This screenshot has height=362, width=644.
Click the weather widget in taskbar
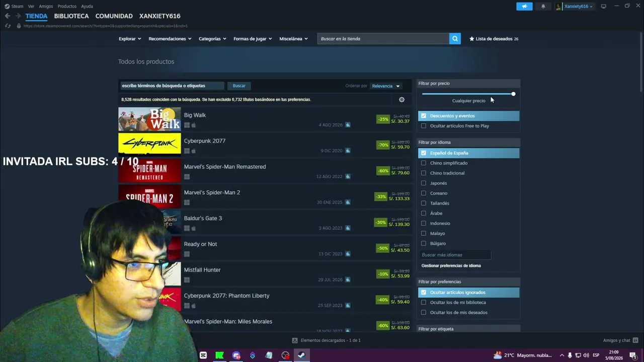523,355
